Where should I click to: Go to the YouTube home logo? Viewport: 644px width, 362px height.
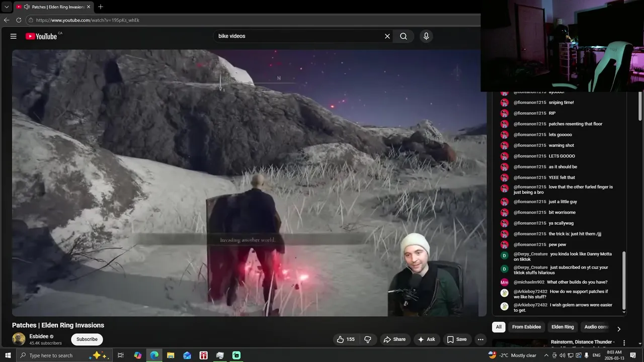tap(41, 36)
